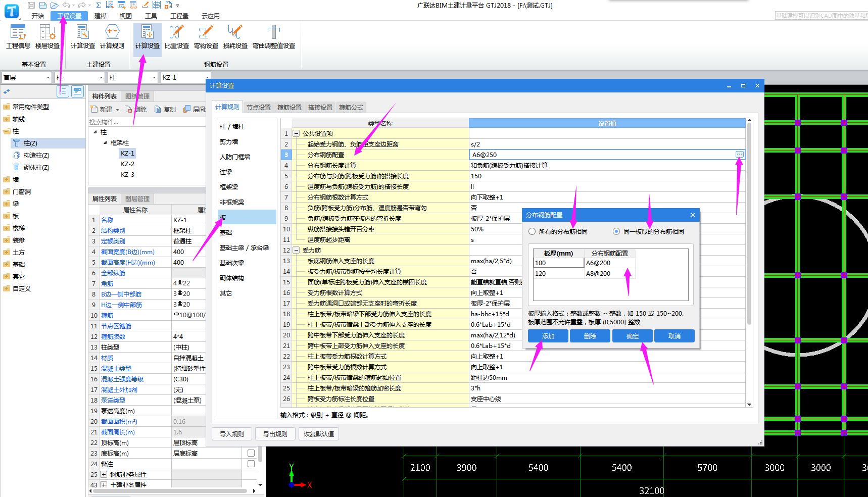Click 取消 button in 分布钢筋配置 dialog
Image resolution: width=868 pixels, height=497 pixels.
[x=674, y=336]
